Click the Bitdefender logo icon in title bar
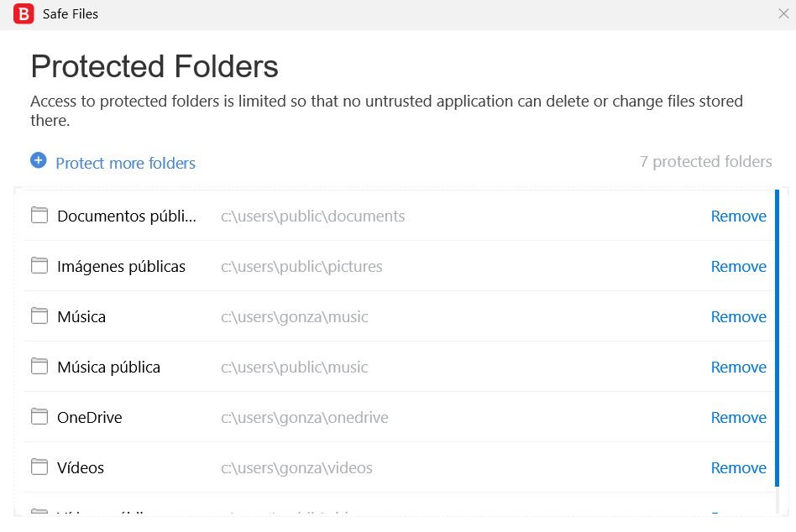796x532 pixels. tap(24, 13)
